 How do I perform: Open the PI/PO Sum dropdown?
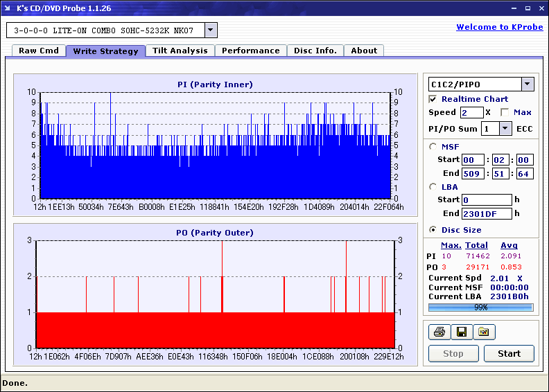(505, 128)
